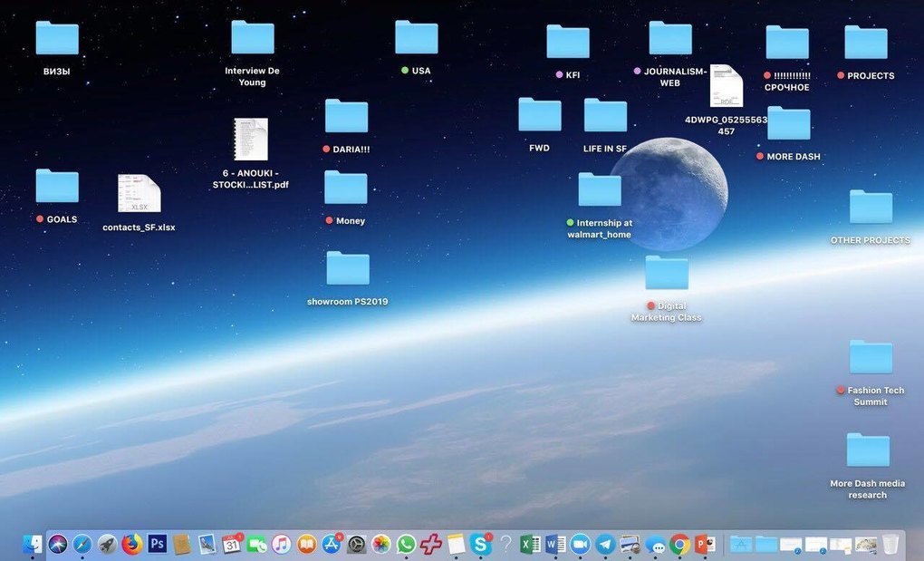Select the USA folder
This screenshot has width=924, height=561.
pyautogui.click(x=417, y=37)
